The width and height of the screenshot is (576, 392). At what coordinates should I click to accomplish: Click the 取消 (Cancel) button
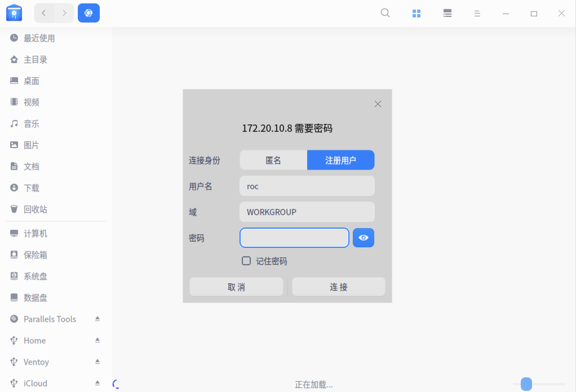point(236,287)
